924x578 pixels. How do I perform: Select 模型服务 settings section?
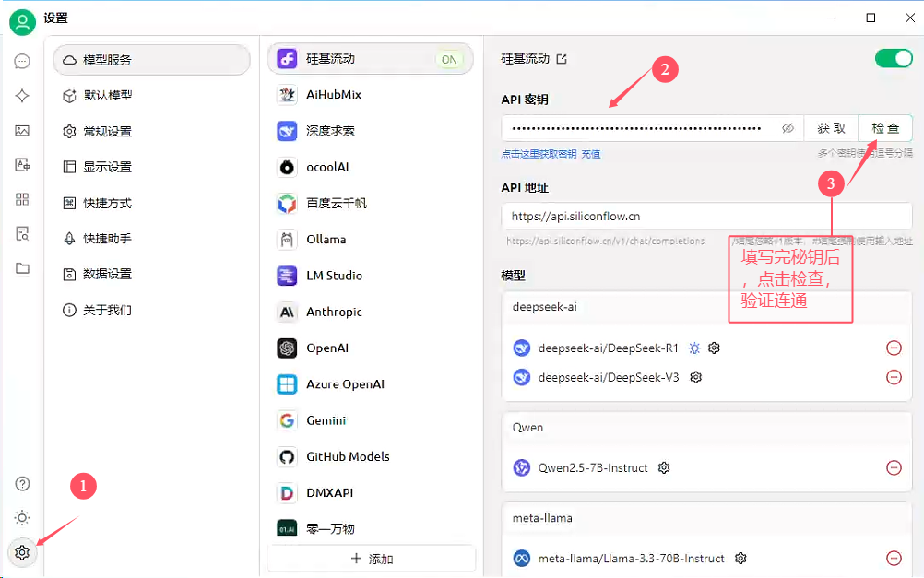coord(152,60)
